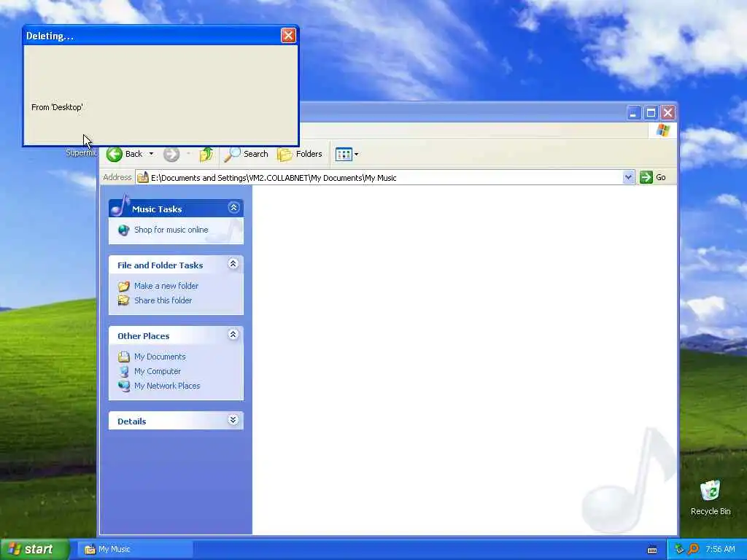The width and height of the screenshot is (747, 560).
Task: Toggle the Folders tree pane
Action: (300, 154)
